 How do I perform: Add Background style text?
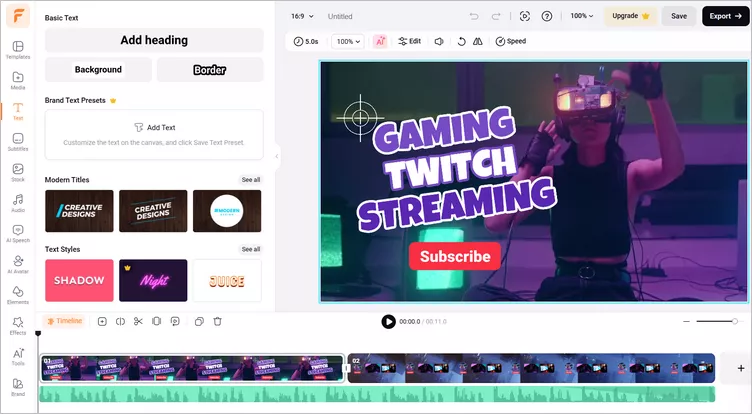(98, 70)
